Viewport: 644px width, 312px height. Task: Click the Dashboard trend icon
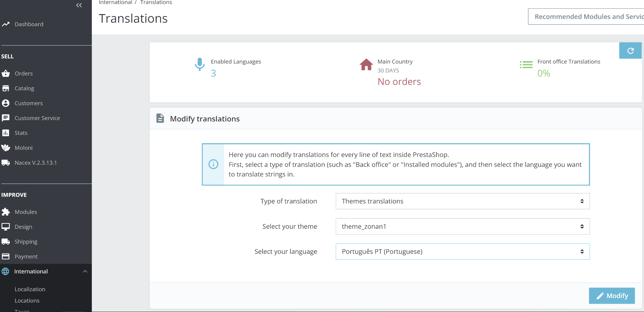point(5,24)
